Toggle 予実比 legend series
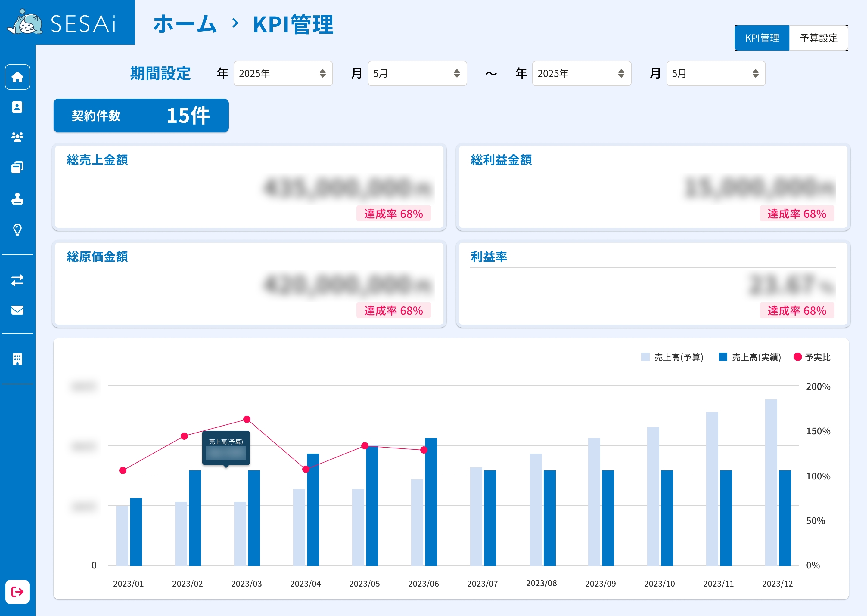 pyautogui.click(x=812, y=357)
